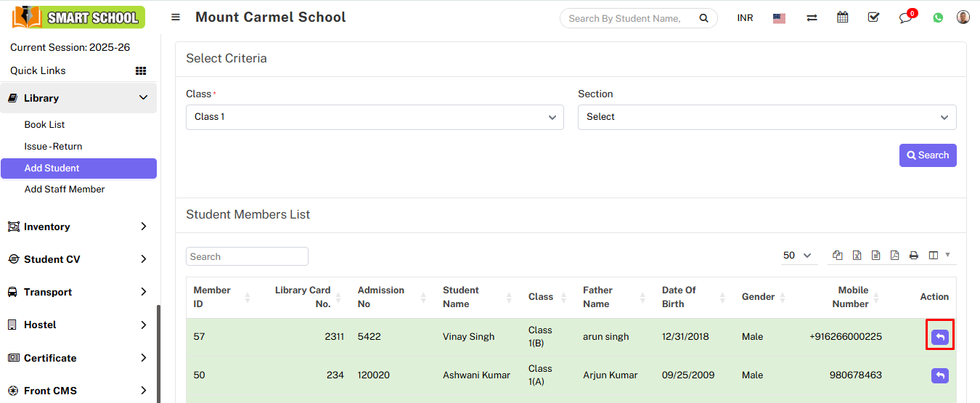Image resolution: width=980 pixels, height=403 pixels.
Task: Open the Class dropdown showing Class 1
Action: [x=375, y=117]
